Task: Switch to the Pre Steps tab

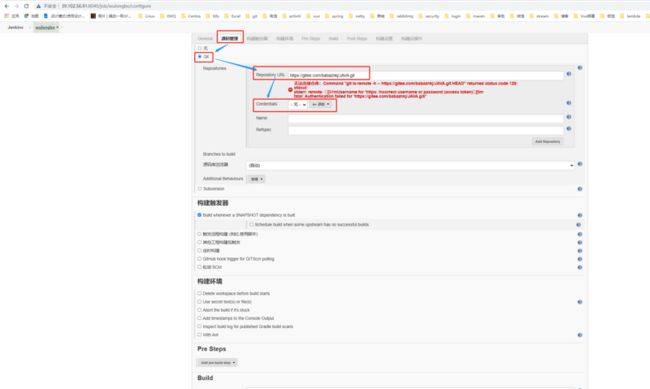Action: click(310, 39)
